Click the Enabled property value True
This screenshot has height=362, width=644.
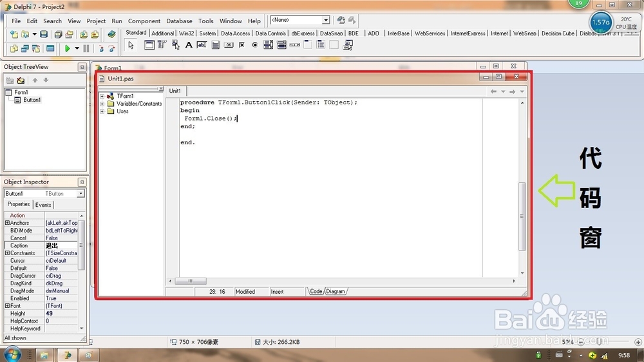(x=61, y=298)
